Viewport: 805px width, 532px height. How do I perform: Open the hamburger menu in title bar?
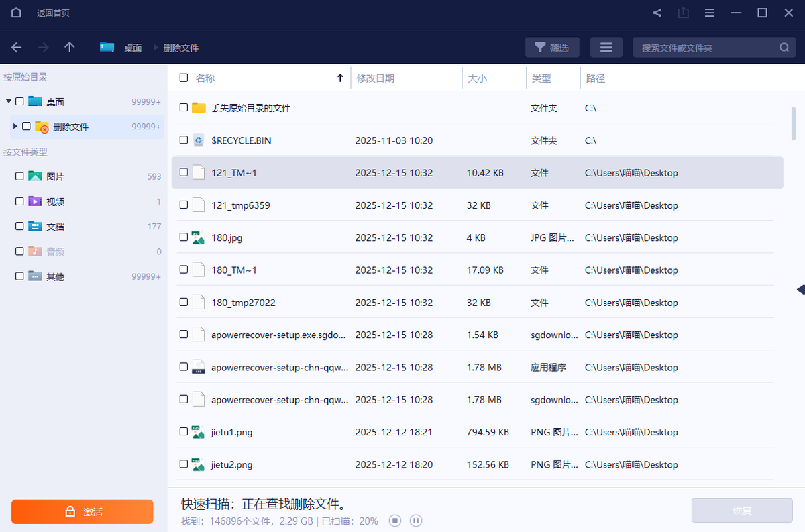point(709,13)
